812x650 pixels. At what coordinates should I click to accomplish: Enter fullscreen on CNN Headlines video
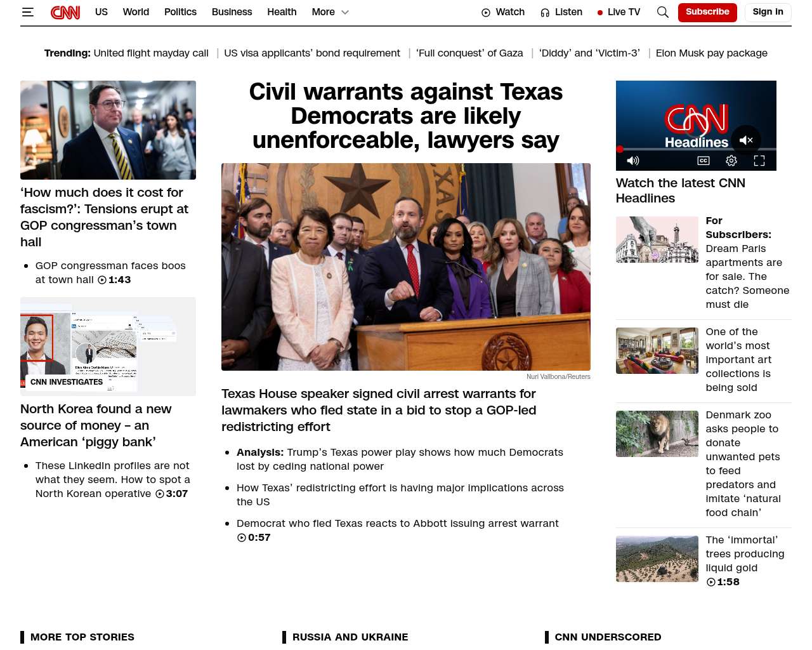tap(759, 161)
